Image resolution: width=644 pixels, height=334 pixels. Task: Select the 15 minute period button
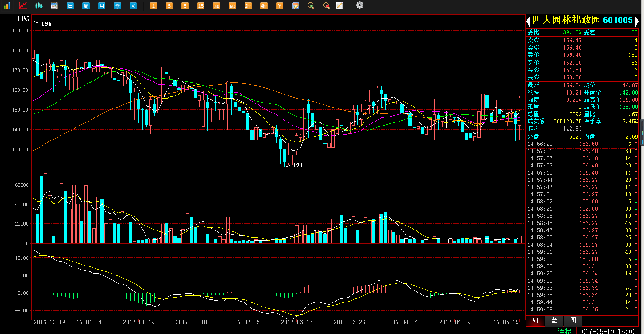201,6
